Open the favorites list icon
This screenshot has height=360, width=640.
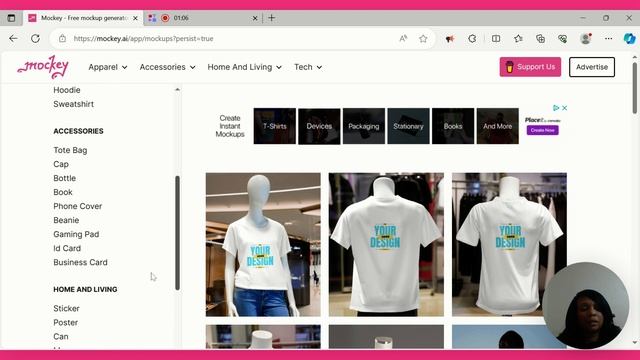(518, 38)
